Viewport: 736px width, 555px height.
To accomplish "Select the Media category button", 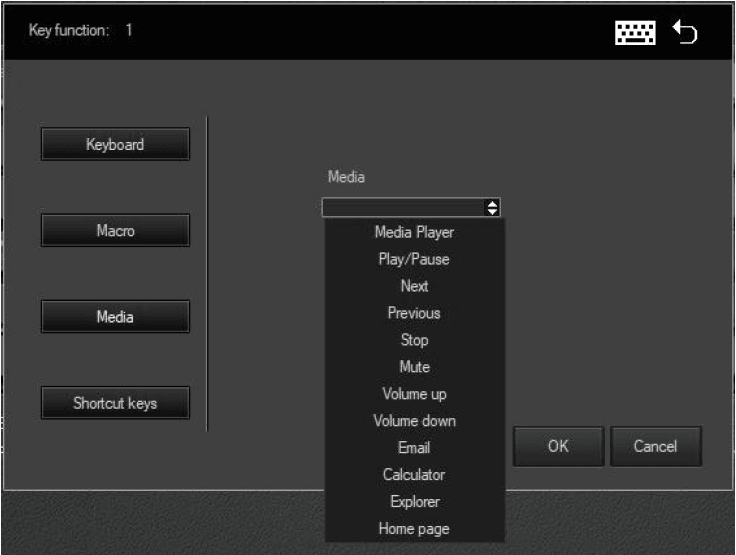I will click(x=115, y=317).
